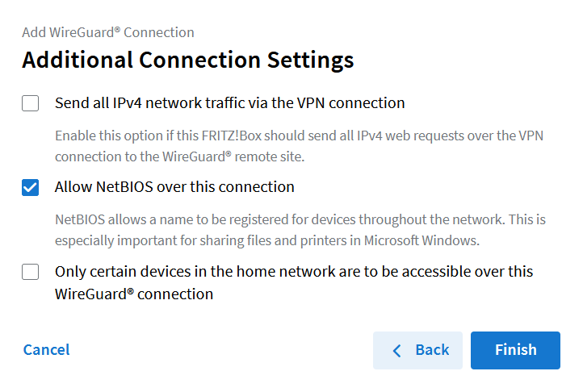This screenshot has height=392, width=583.
Task: Select the Additional Connection Settings heading
Action: tap(188, 60)
